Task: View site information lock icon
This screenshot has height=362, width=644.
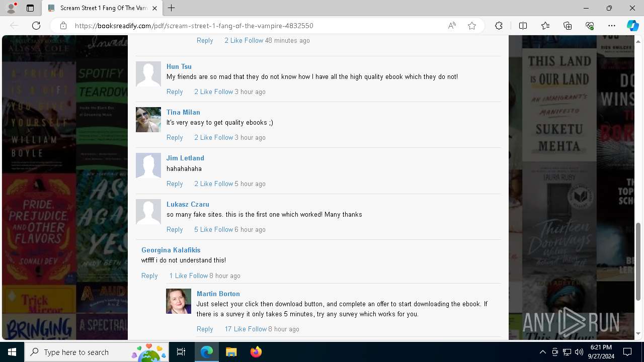Action: [x=63, y=26]
